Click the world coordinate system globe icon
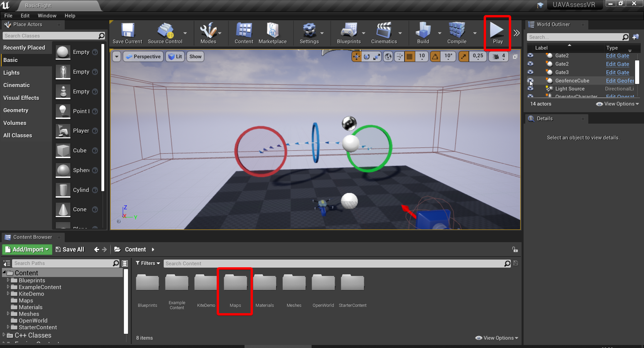 (388, 57)
